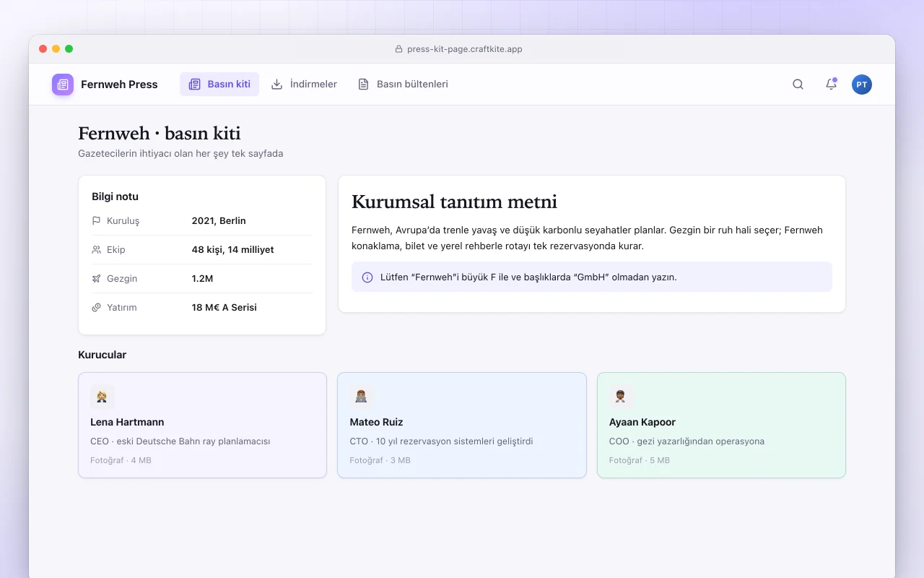Switch to the Basın kiti tab

tap(219, 85)
